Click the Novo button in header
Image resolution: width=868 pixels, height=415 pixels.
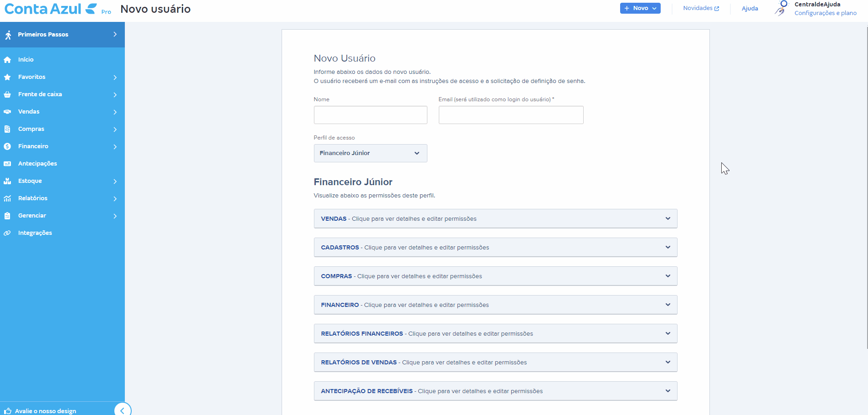(640, 8)
